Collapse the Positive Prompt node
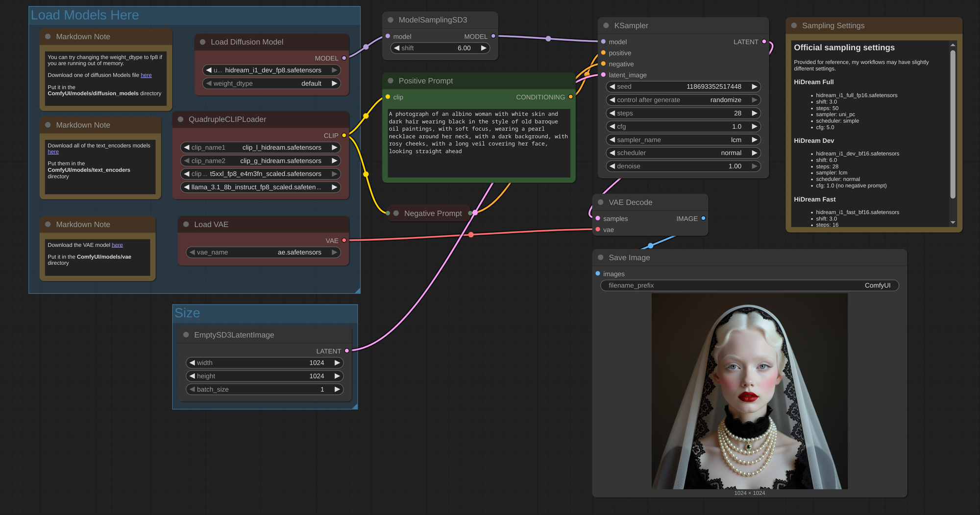The width and height of the screenshot is (980, 515). [x=391, y=81]
